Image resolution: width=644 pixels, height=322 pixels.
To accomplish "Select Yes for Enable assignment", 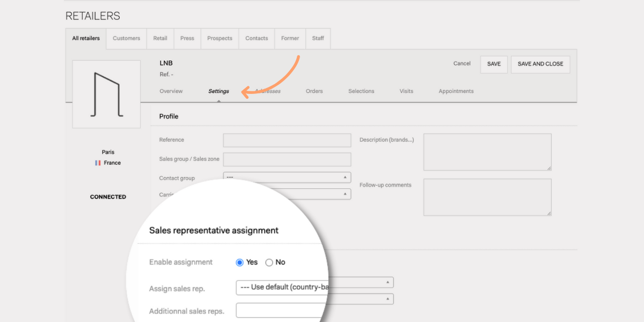I will 240,262.
